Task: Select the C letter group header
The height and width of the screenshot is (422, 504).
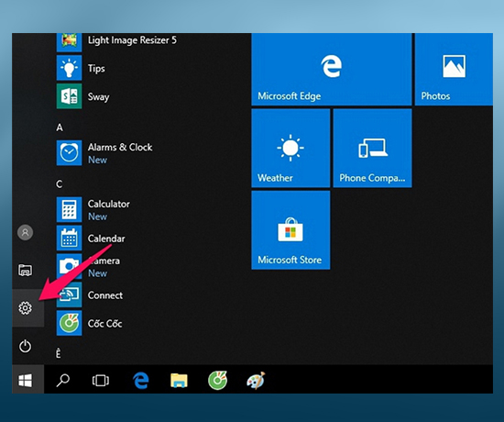Action: point(60,184)
